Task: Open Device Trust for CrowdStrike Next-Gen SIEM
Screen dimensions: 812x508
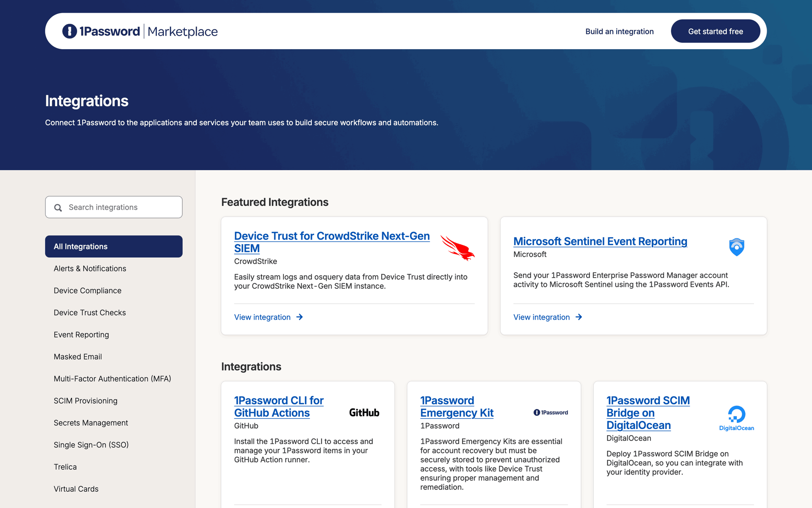Action: [332, 242]
